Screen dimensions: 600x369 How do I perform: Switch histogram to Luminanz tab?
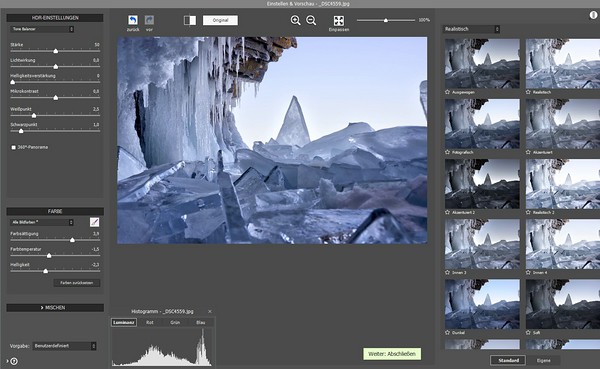tap(124, 323)
